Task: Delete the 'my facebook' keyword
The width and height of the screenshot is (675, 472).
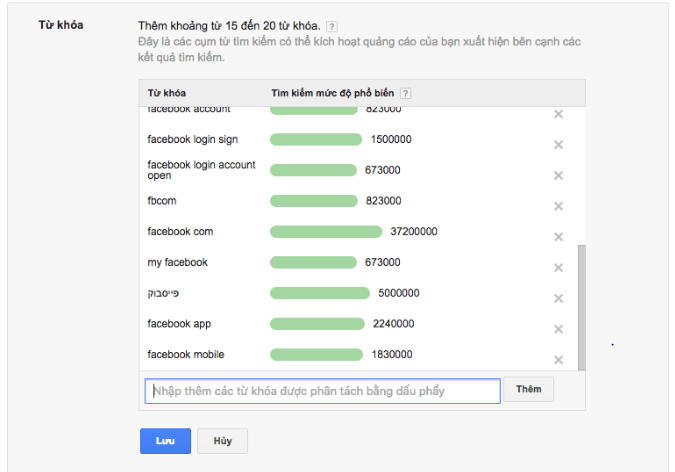Action: pyautogui.click(x=558, y=268)
